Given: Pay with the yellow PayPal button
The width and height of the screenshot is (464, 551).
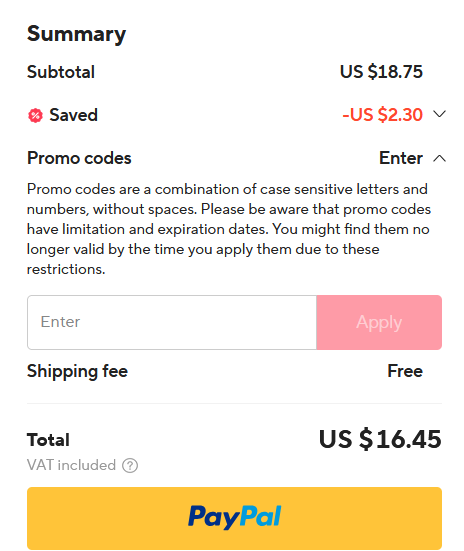Looking at the screenshot, I should tap(234, 518).
